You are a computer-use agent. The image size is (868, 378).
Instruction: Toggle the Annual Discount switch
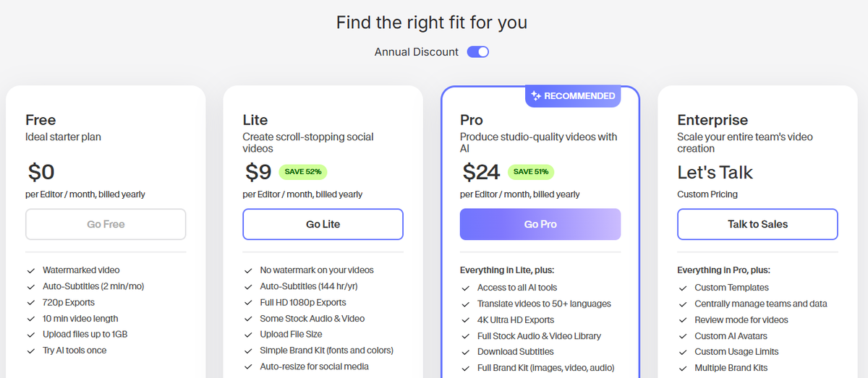(x=477, y=52)
